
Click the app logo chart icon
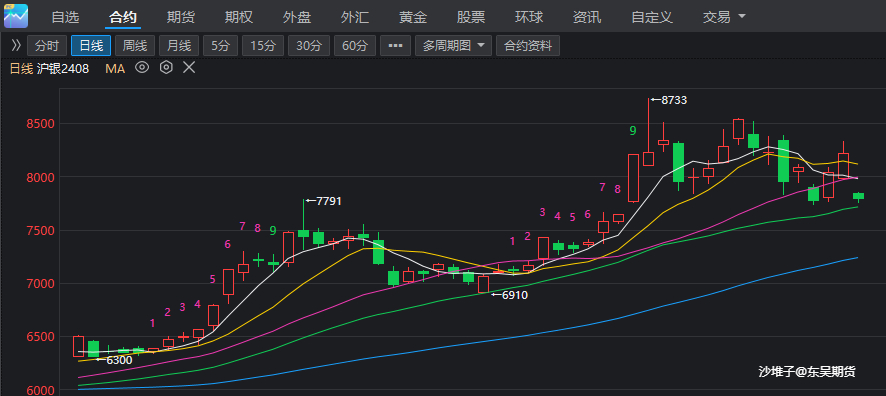(15, 16)
